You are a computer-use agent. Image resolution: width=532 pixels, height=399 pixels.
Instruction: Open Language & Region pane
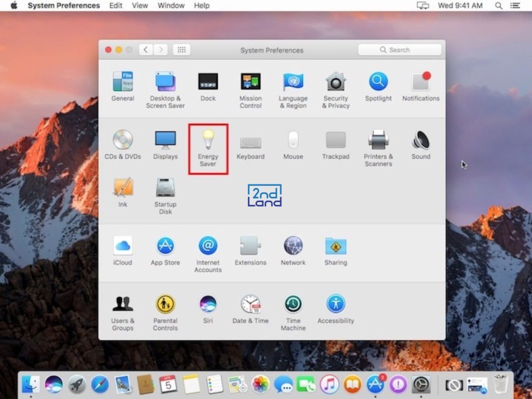(x=293, y=90)
